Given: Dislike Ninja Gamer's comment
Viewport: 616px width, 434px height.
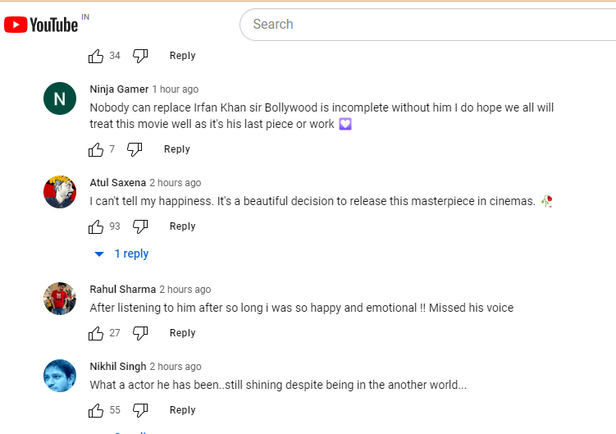Looking at the screenshot, I should point(134,150).
